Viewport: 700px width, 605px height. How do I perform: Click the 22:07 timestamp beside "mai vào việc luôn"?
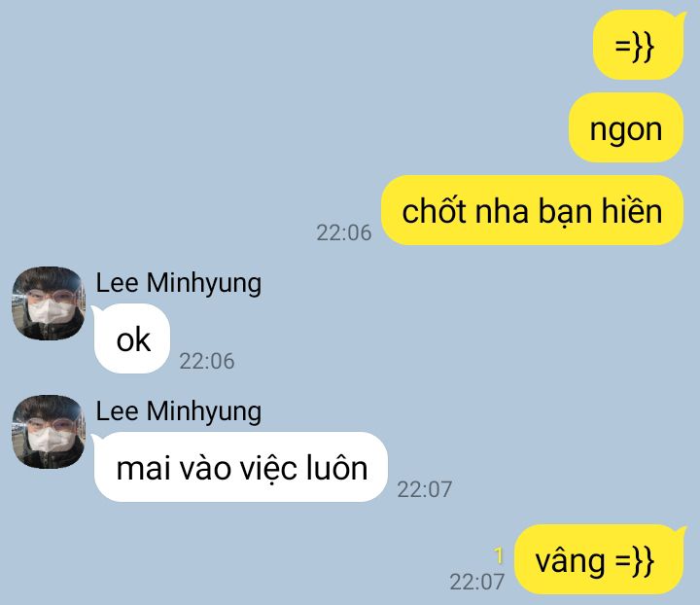pos(425,489)
